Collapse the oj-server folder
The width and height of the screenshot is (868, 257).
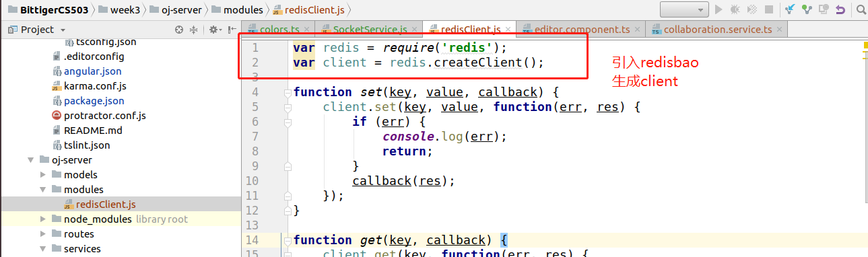[30, 160]
